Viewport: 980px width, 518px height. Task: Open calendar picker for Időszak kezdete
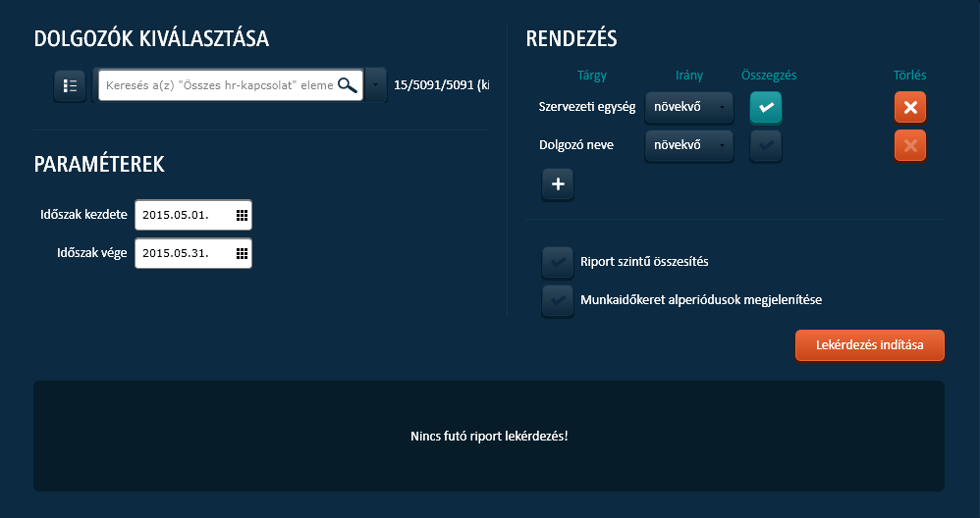click(x=242, y=215)
